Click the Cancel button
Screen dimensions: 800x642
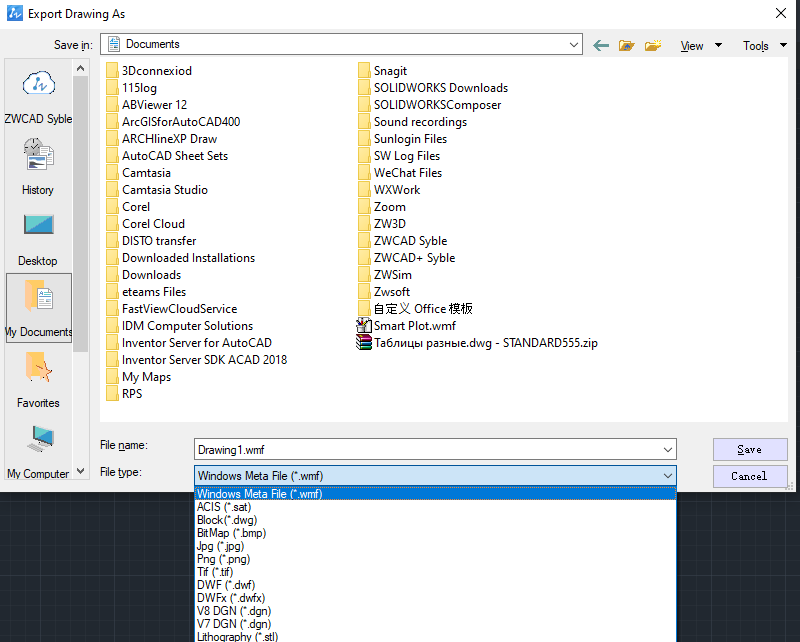(750, 476)
